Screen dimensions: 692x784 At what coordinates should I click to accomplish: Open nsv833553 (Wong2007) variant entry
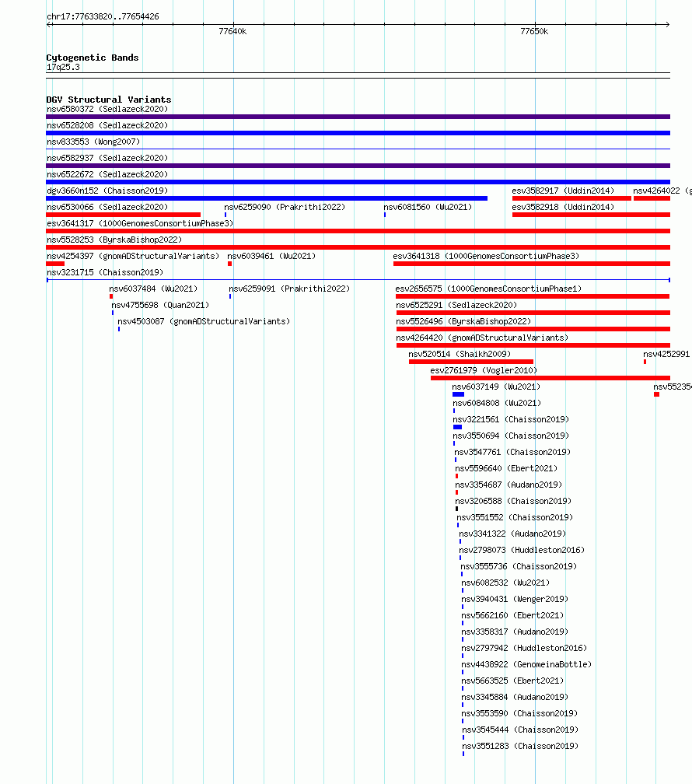click(93, 142)
